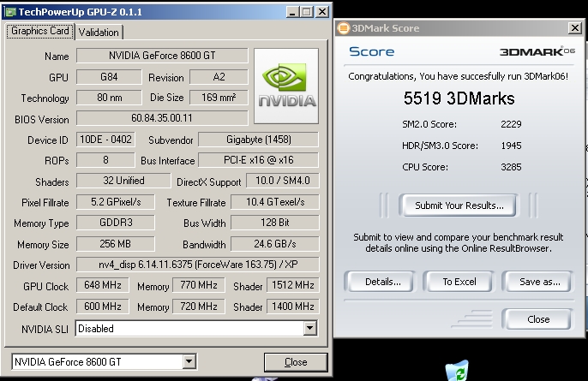588x381 pixels.
Task: Click the NVIDIA logo image in GPU-Z
Action: coord(286,86)
